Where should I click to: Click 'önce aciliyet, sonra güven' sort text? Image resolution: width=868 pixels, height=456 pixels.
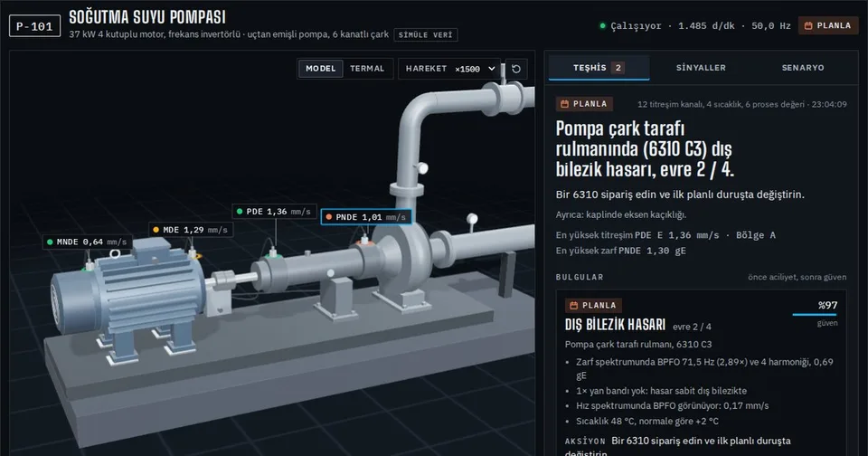(x=797, y=277)
